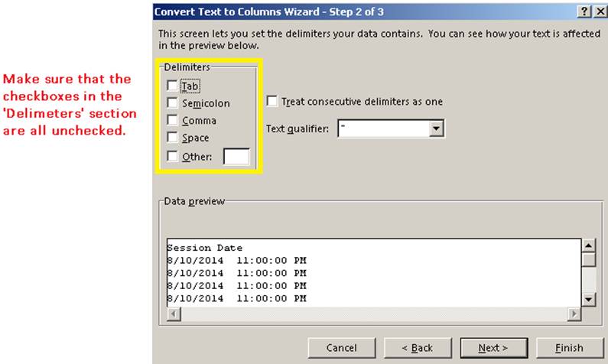Click the Other delimiter text field

236,157
